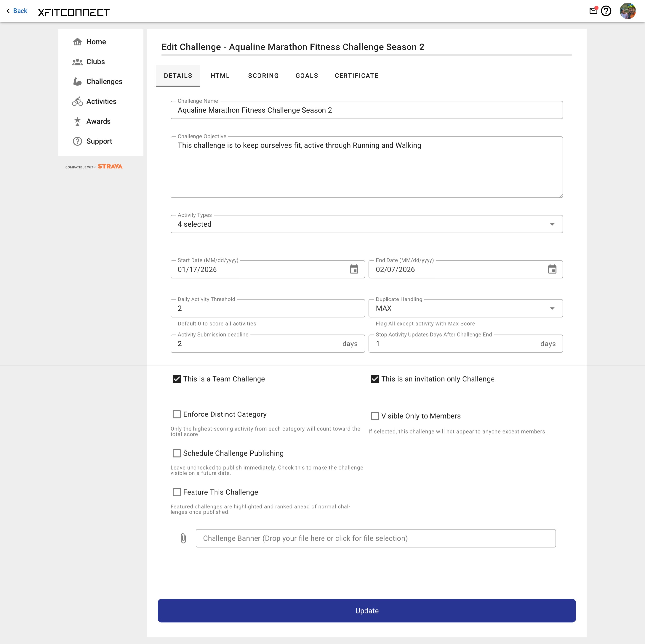Open the End Date calendar picker
Screen dimensions: 645x644
553,269
